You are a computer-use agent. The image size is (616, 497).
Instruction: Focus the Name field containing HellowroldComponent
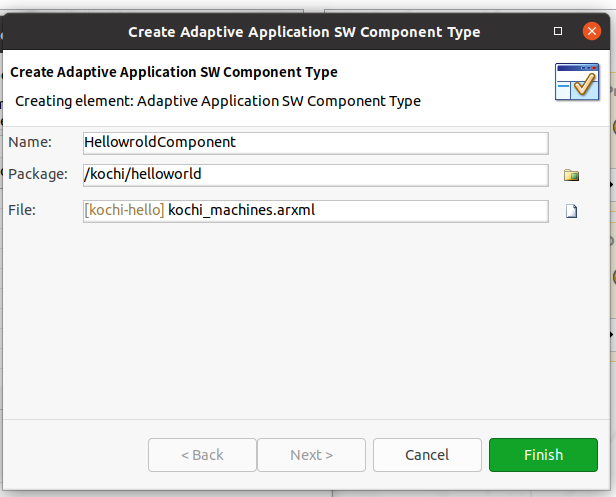click(315, 143)
